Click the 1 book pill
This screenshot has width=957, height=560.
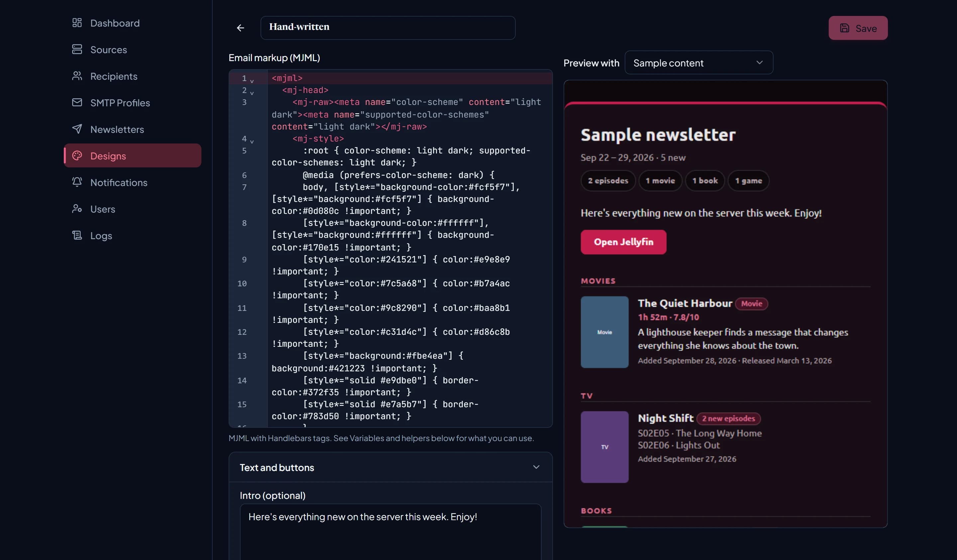pos(705,181)
